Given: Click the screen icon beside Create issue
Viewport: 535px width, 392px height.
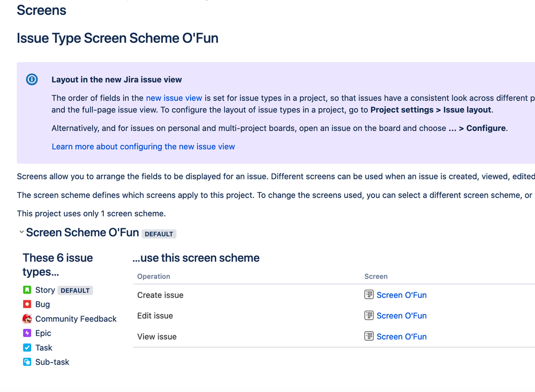Looking at the screenshot, I should tap(368, 295).
